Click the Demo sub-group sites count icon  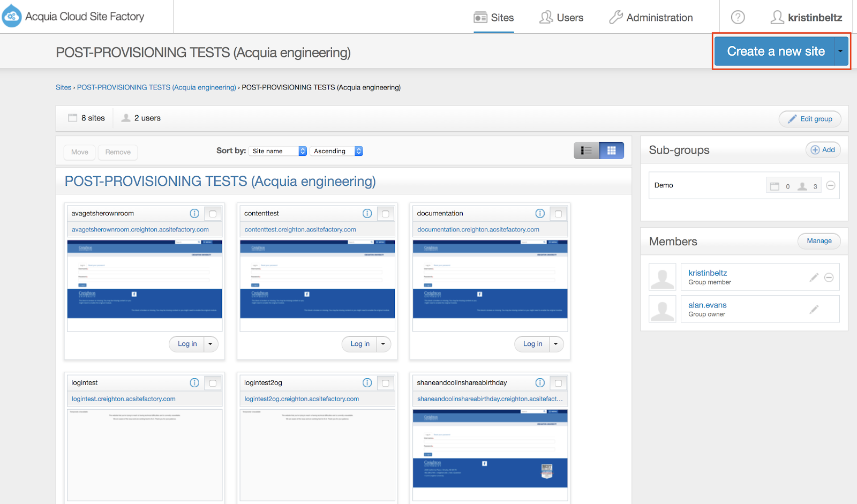click(x=775, y=186)
